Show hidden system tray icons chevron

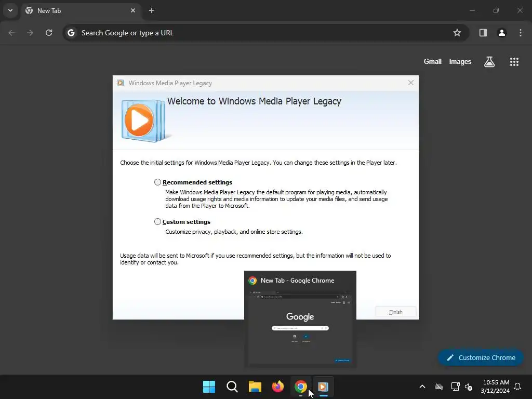(x=422, y=387)
